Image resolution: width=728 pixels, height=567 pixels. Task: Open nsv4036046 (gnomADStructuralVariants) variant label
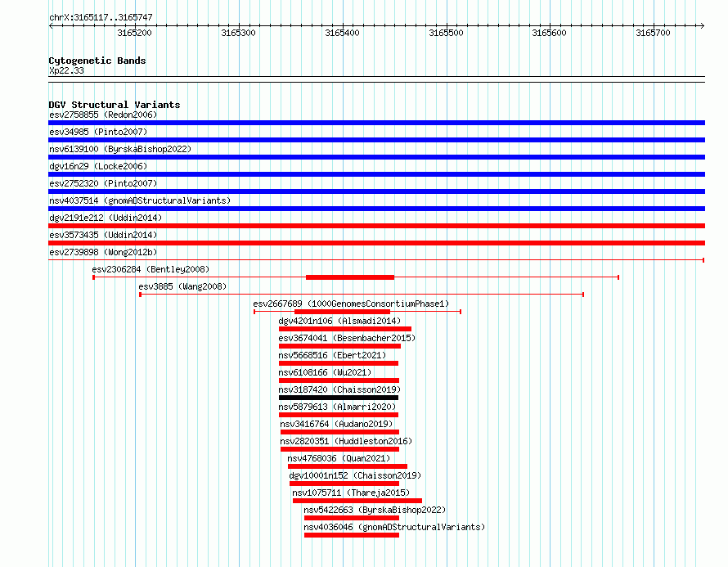click(394, 527)
